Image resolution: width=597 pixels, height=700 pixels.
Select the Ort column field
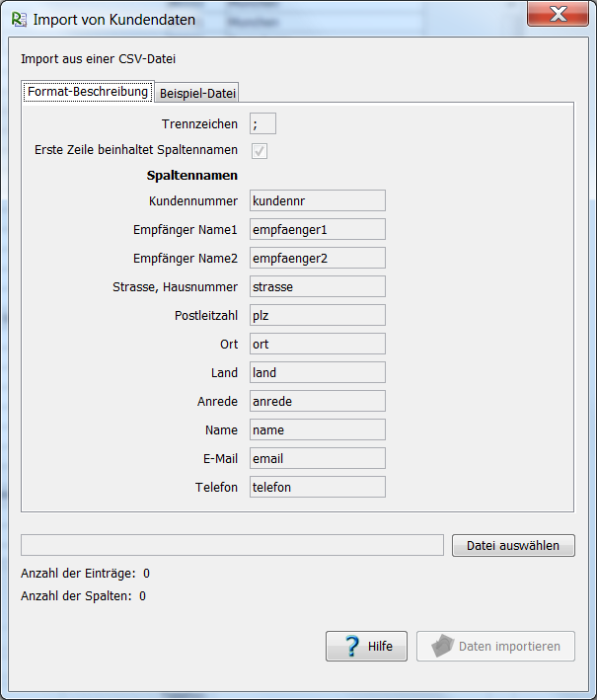tap(317, 344)
